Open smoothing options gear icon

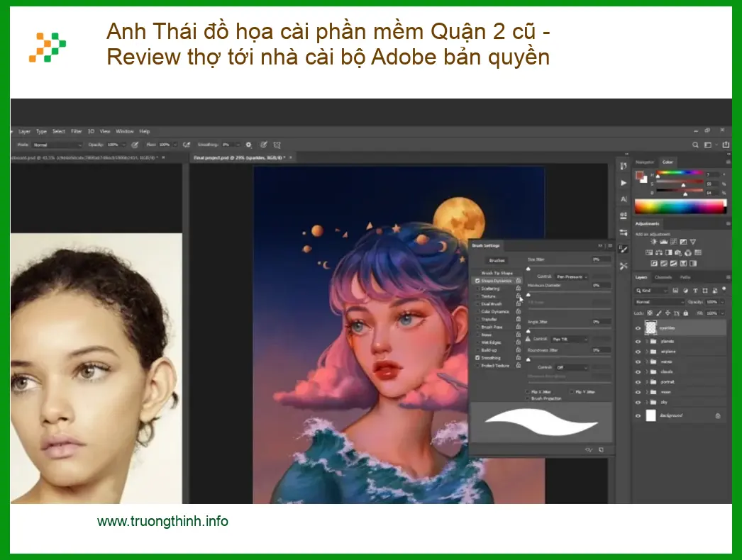pyautogui.click(x=248, y=145)
